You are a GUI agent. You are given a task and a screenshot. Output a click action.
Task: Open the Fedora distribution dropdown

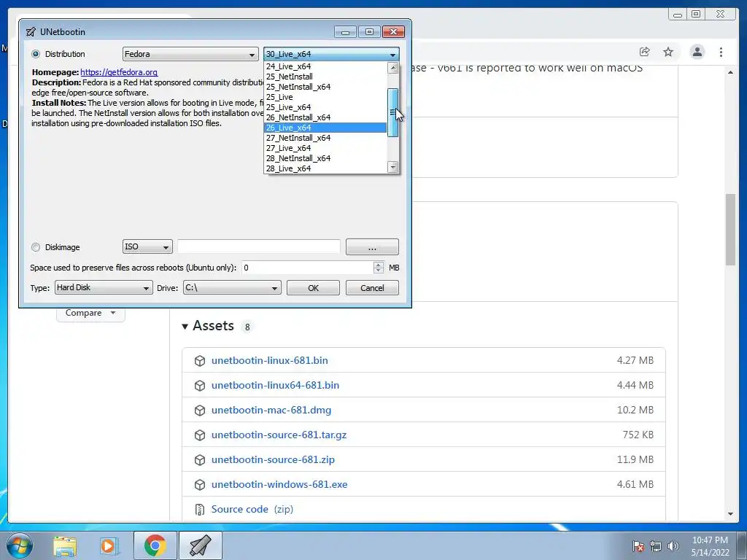pos(190,54)
